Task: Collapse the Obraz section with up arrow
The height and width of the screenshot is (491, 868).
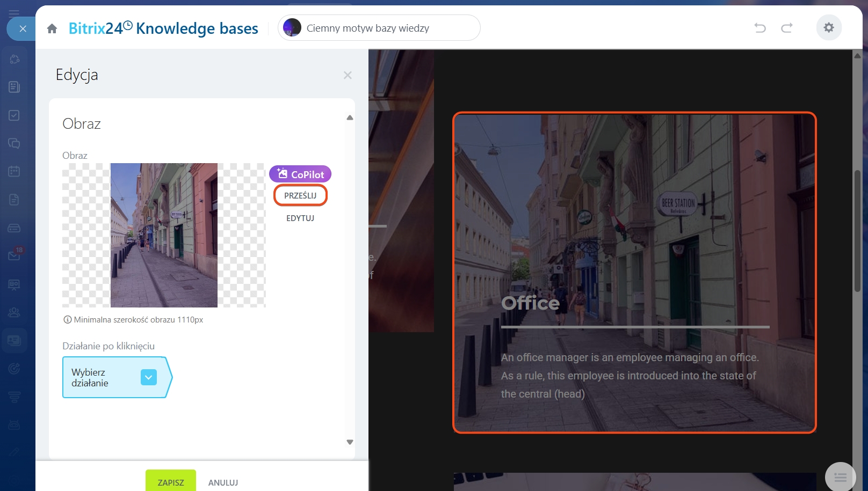Action: click(x=350, y=118)
